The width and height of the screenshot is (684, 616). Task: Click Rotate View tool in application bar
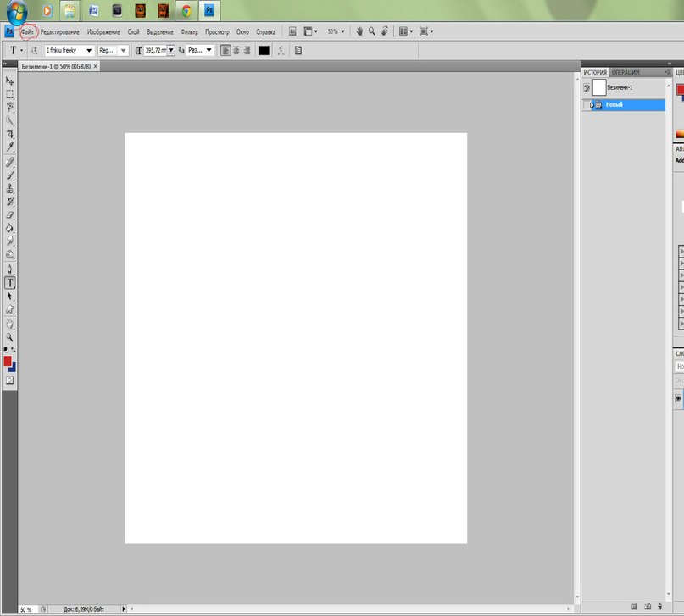[385, 31]
